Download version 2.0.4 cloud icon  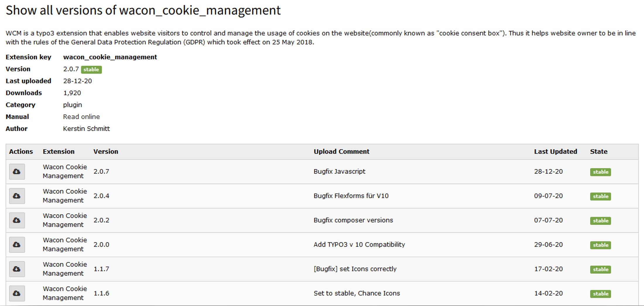tap(17, 196)
